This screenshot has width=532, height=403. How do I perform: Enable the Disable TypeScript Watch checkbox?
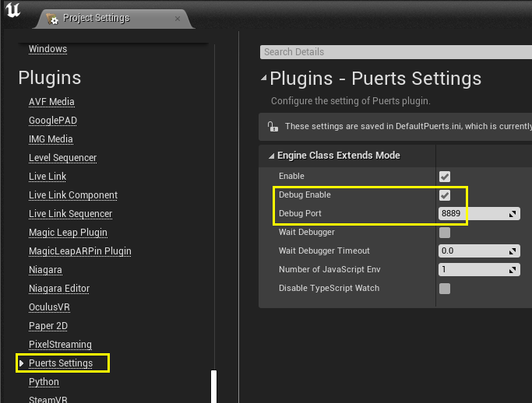coord(445,289)
